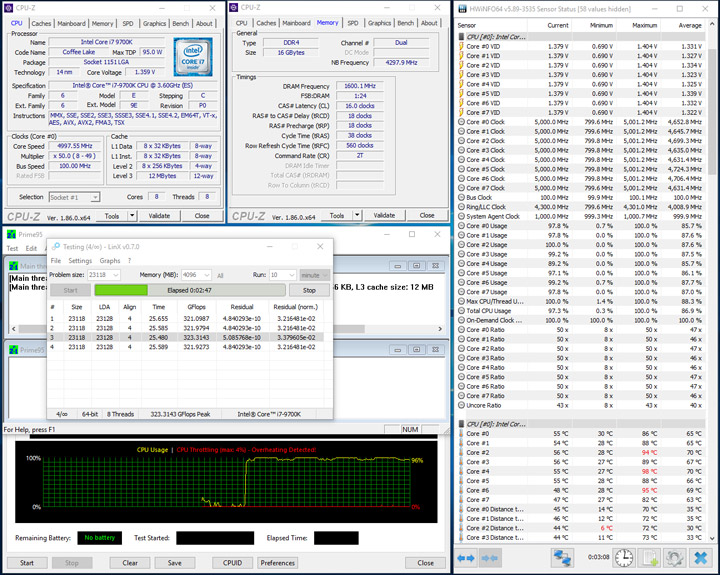
Task: Click HWiNFO logging sheet icon
Action: pos(649,557)
